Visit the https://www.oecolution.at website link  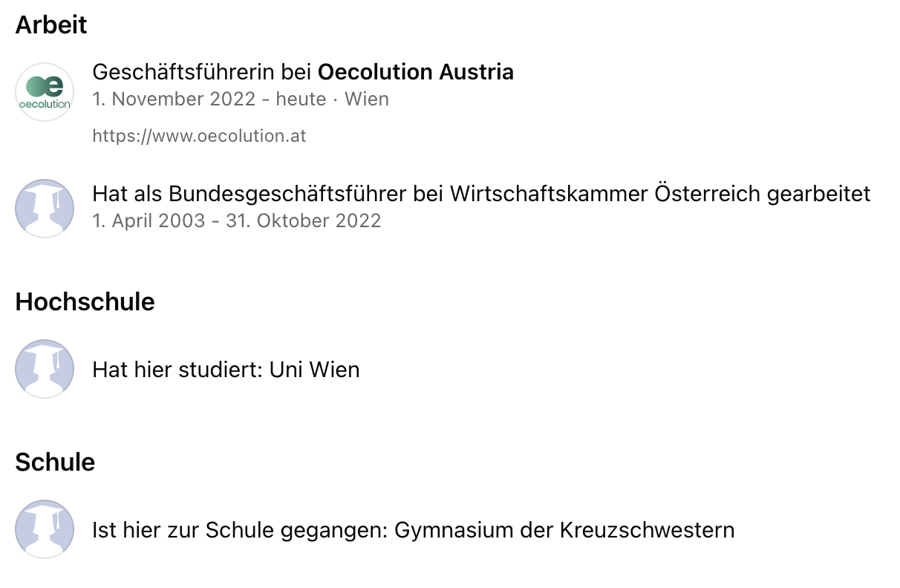point(199,136)
